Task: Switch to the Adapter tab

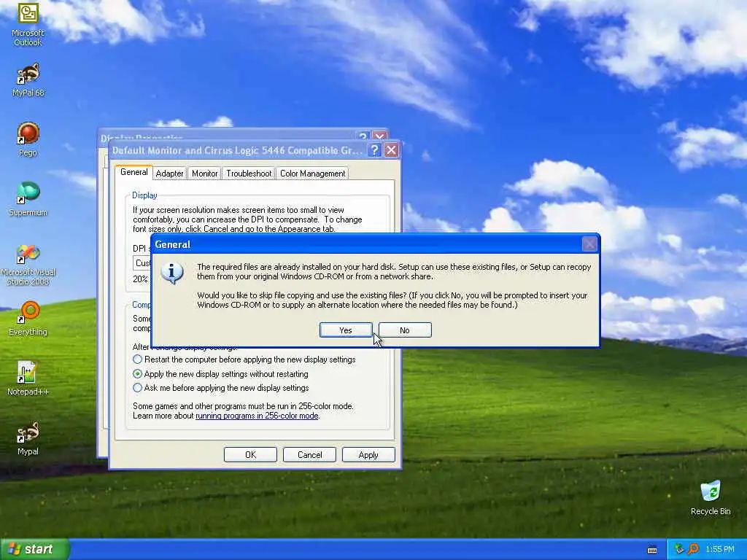Action: 169,174
